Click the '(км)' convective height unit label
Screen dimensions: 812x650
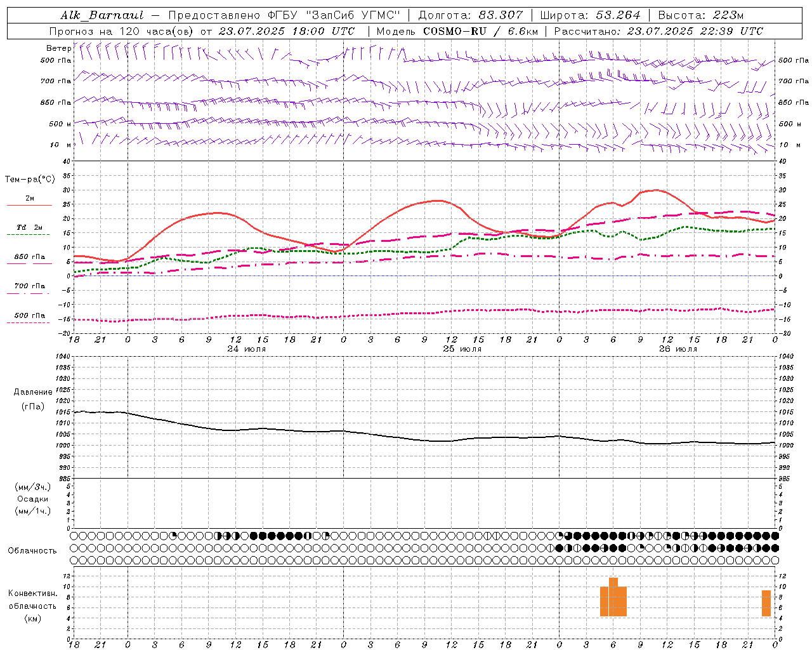point(32,618)
